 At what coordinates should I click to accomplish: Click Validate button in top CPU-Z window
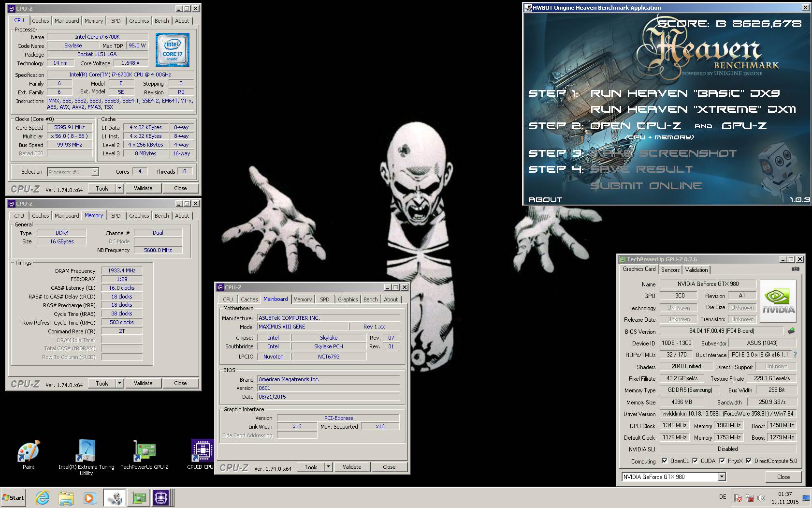pos(143,188)
